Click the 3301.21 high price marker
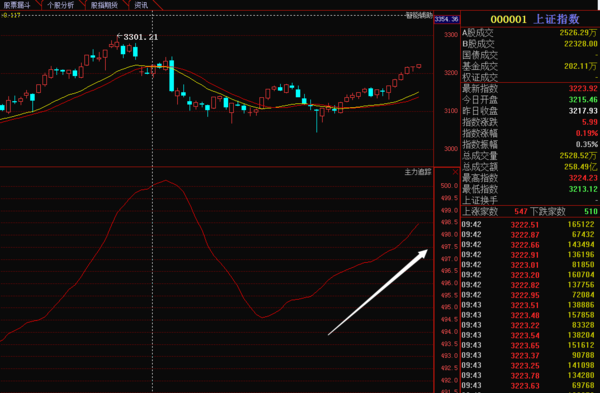Viewport: 600px width, 393px height. [137, 37]
